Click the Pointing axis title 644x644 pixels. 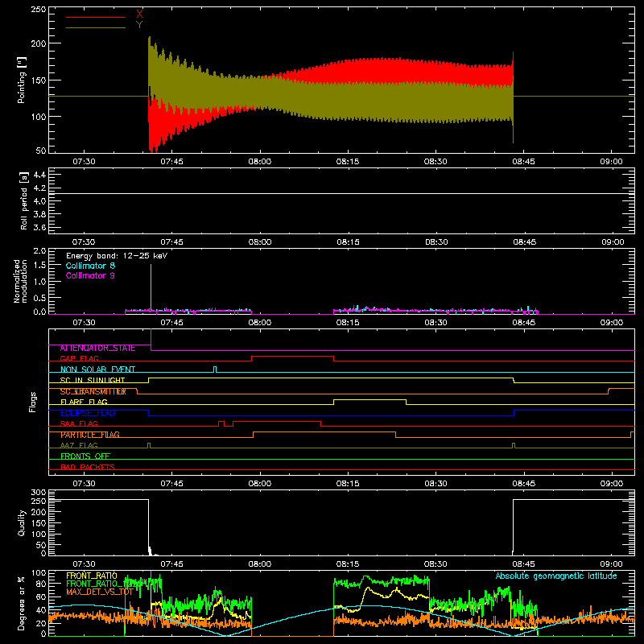point(22,80)
